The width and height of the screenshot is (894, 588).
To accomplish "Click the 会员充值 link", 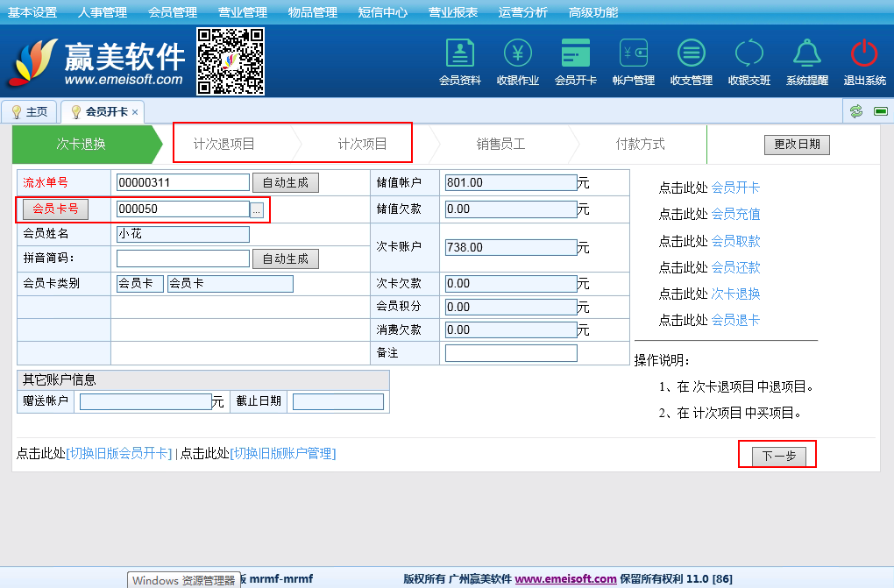I will (735, 214).
